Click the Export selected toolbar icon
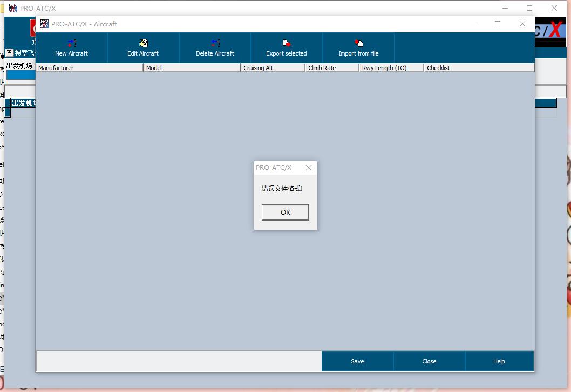This screenshot has height=392, width=571. (287, 43)
